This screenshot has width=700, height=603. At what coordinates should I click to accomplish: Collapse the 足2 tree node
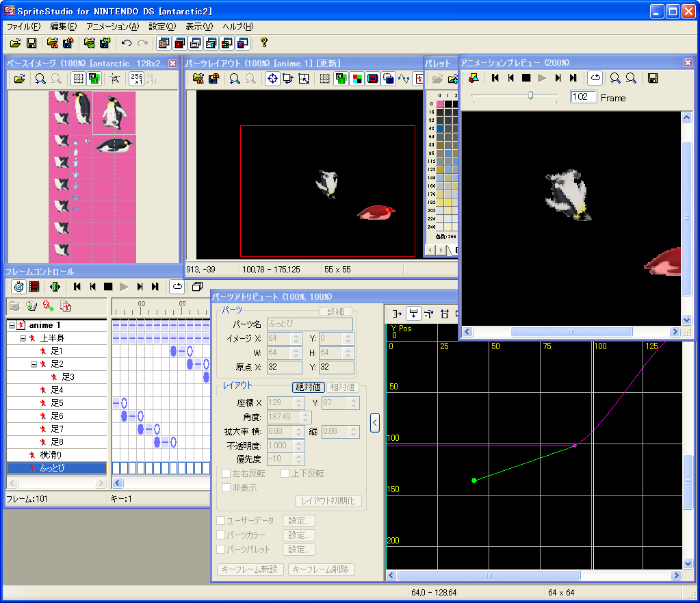(34, 364)
